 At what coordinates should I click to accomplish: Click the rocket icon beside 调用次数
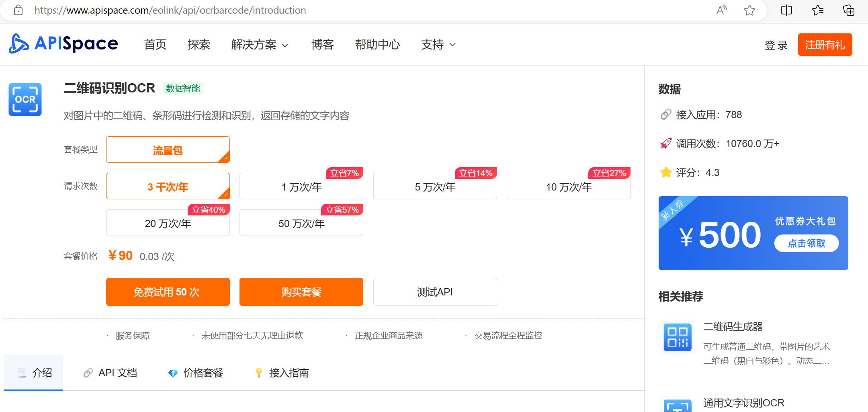click(x=666, y=143)
